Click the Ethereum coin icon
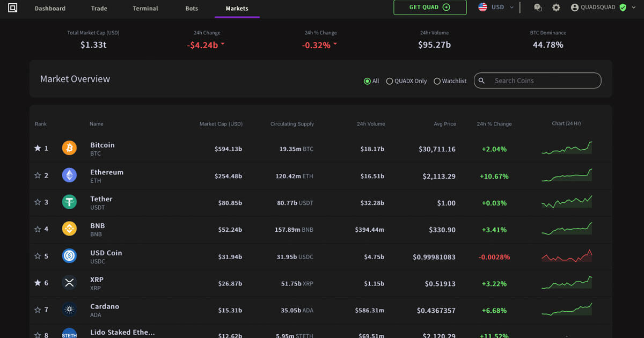 [x=69, y=175]
